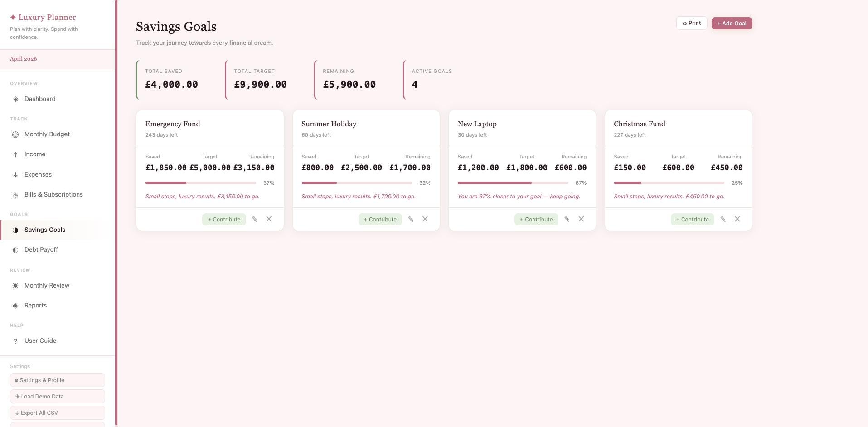Click the Load Demo Data button
This screenshot has width=868, height=427.
(x=58, y=397)
